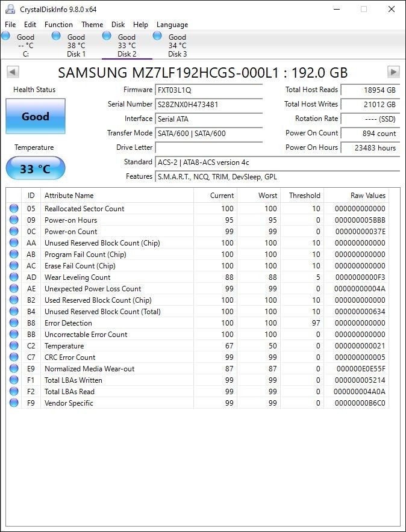Click the Power On Count value
Screen dimensions: 406x532
(x=370, y=134)
